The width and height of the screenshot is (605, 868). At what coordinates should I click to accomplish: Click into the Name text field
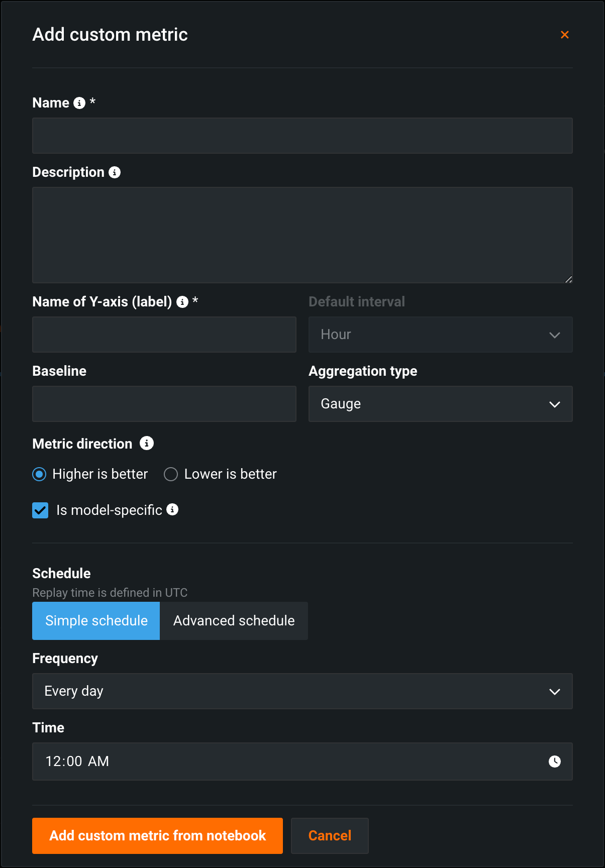(302, 136)
